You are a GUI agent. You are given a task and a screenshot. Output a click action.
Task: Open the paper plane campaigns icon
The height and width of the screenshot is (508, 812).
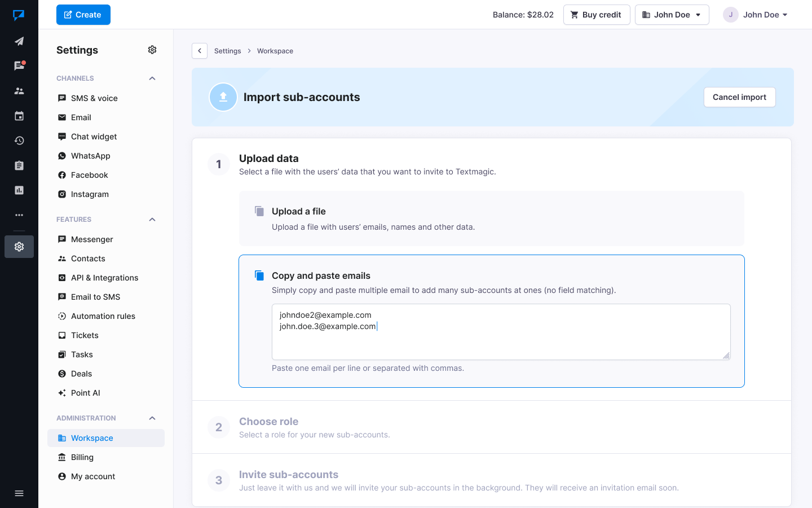coord(19,41)
